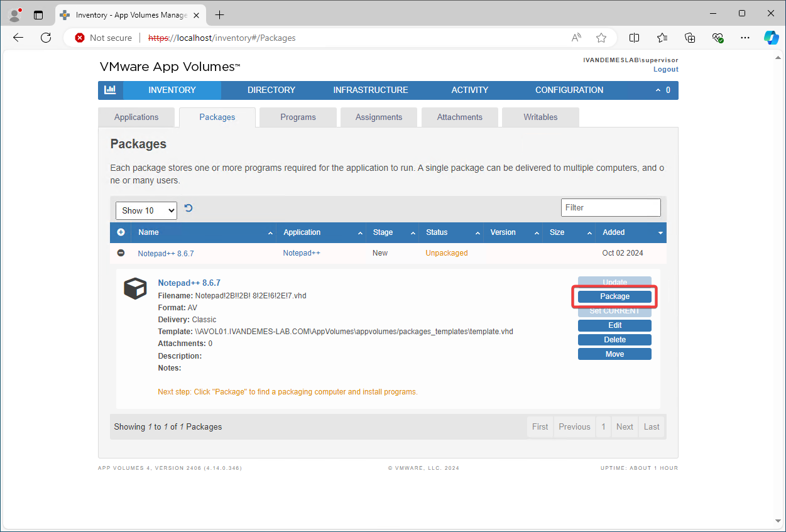The height and width of the screenshot is (532, 786).
Task: Click the package cube icon beside Notepad++ 8.6.7
Action: (135, 288)
